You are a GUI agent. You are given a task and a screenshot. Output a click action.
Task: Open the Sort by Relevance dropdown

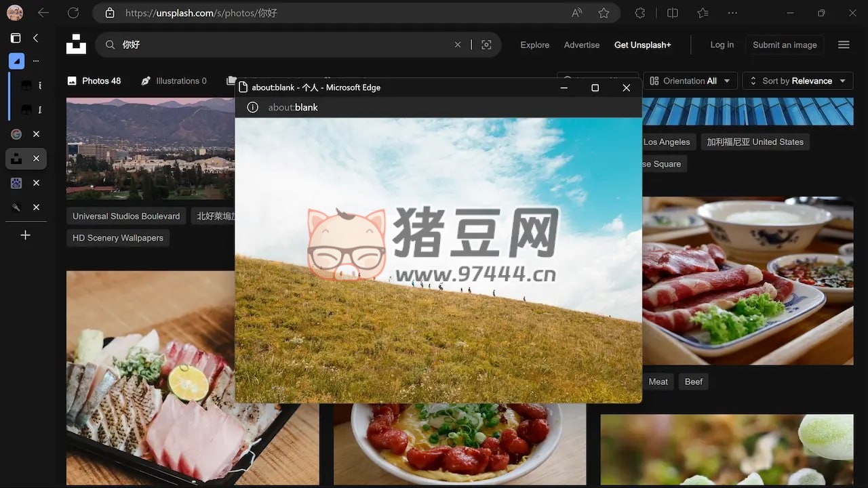point(797,81)
